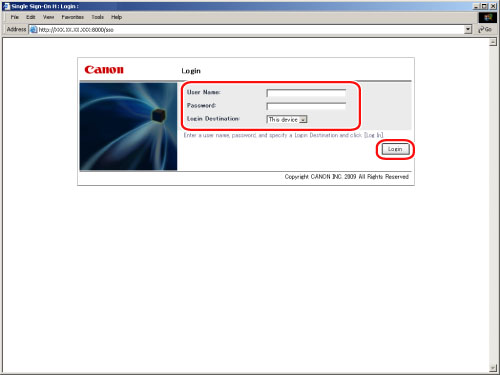Click the page icon in the address bar

tap(33, 30)
